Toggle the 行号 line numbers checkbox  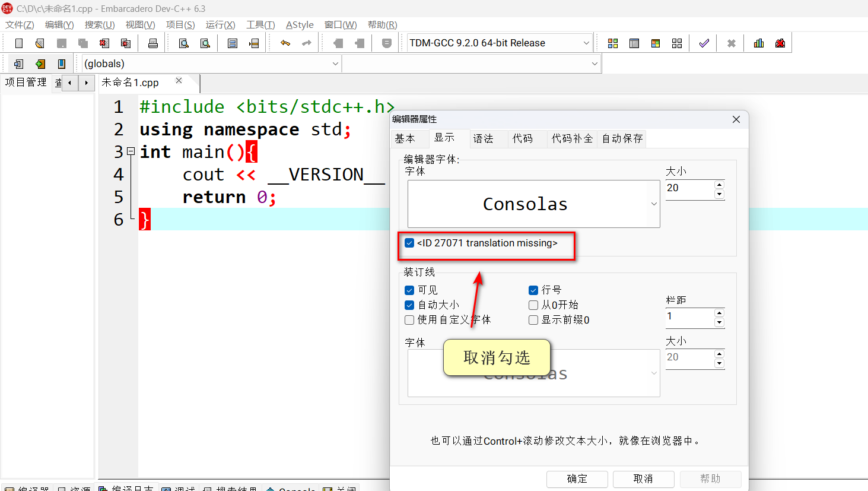coord(533,290)
